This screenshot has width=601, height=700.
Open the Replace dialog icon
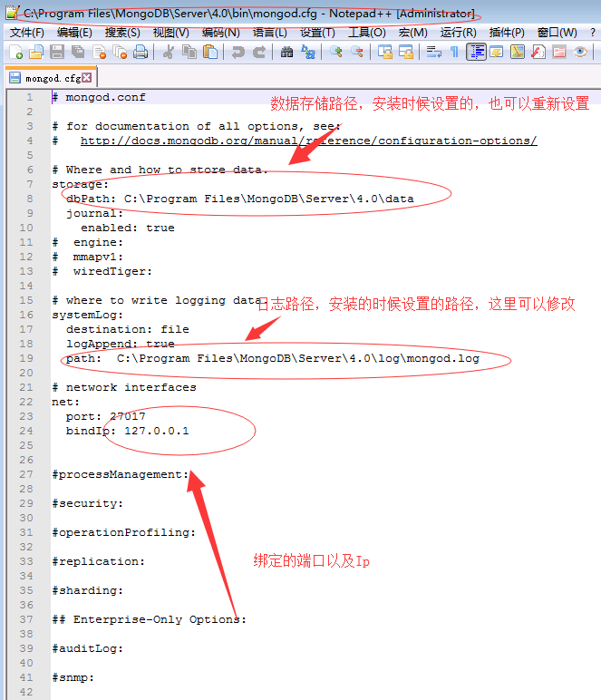tap(308, 53)
